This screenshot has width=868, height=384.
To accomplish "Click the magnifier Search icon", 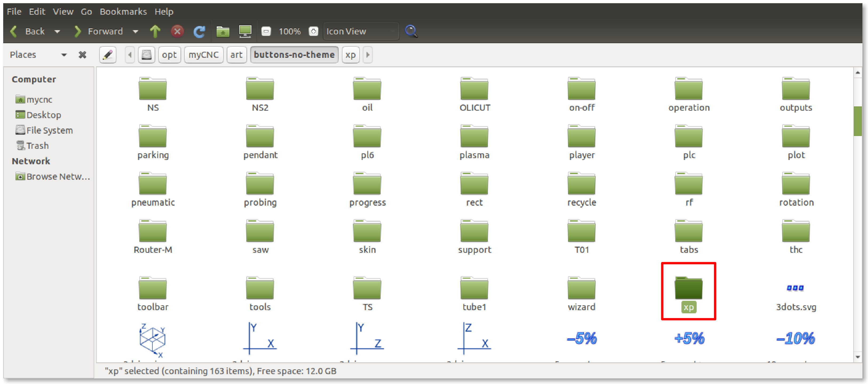I will click(411, 31).
